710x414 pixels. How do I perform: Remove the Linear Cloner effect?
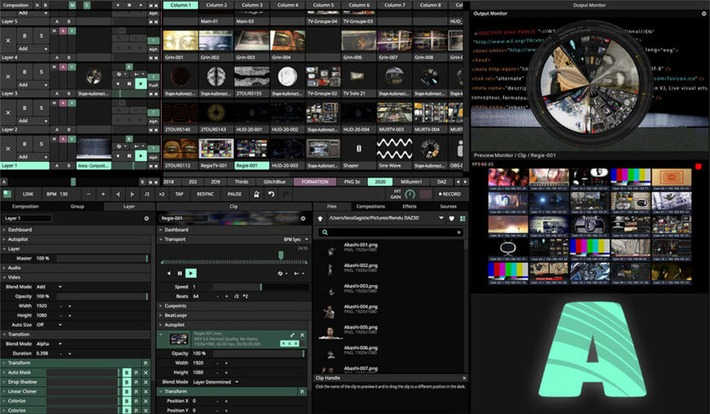coord(146,391)
